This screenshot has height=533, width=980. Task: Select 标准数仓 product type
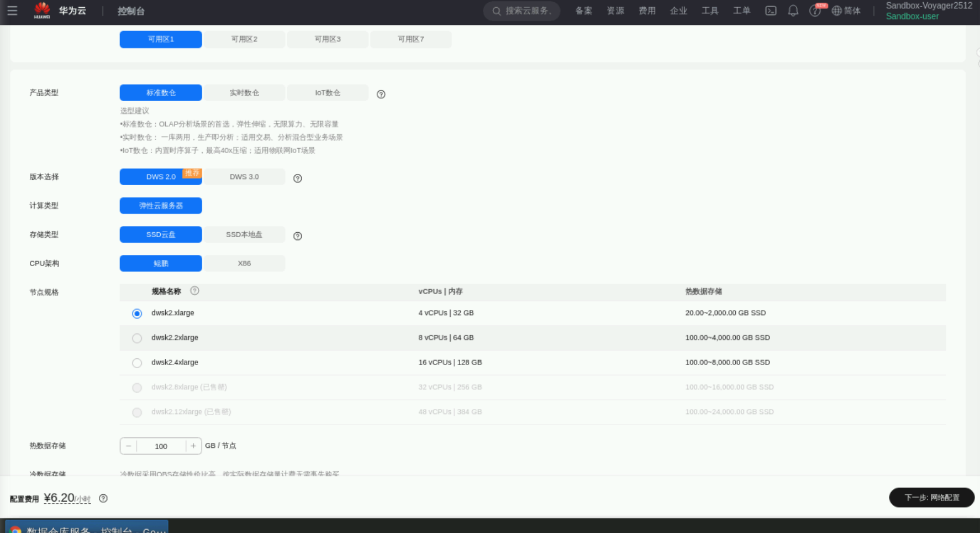click(x=161, y=92)
